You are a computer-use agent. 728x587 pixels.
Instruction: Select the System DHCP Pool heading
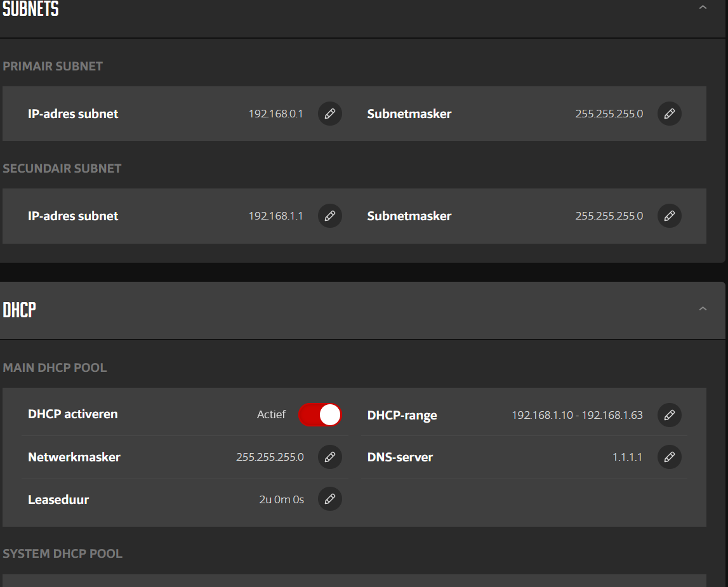click(63, 554)
